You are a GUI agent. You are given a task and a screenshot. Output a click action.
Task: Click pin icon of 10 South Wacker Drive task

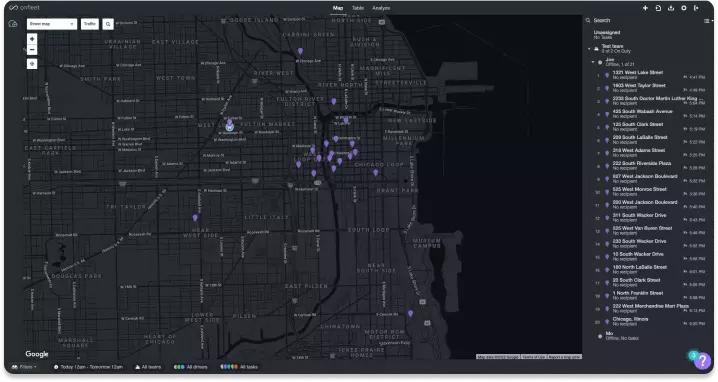pos(607,256)
